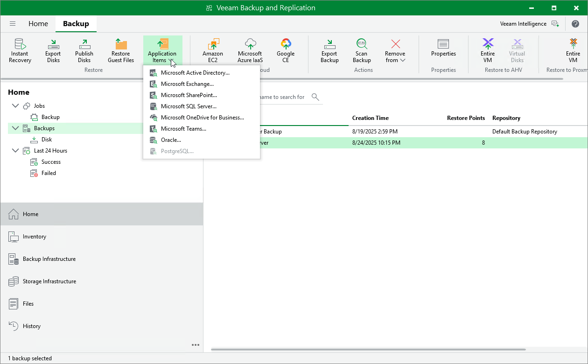Collapse the Last 24 Hours node
The image size is (588, 364).
tap(15, 151)
